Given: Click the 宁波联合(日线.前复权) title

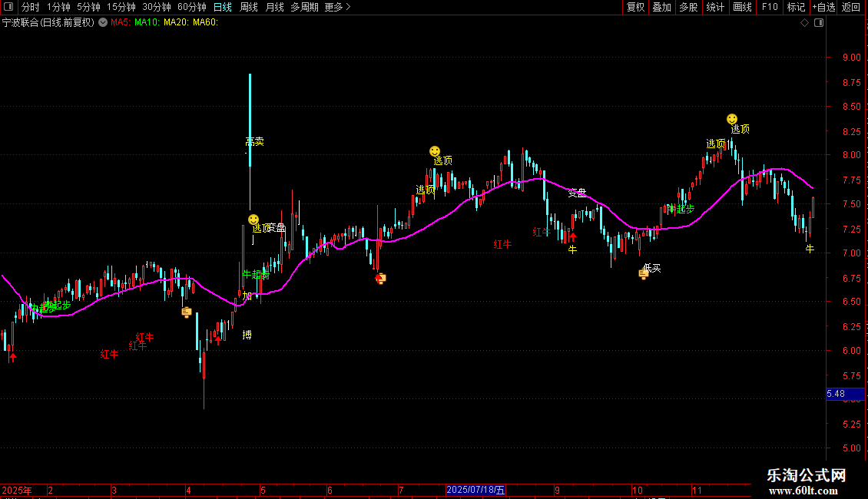Looking at the screenshot, I should pyautogui.click(x=48, y=23).
